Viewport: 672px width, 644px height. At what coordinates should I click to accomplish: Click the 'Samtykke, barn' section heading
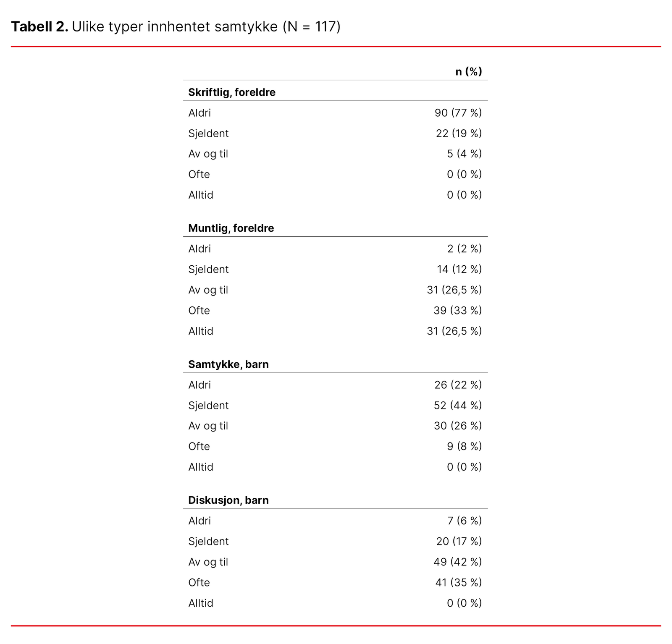(228, 364)
